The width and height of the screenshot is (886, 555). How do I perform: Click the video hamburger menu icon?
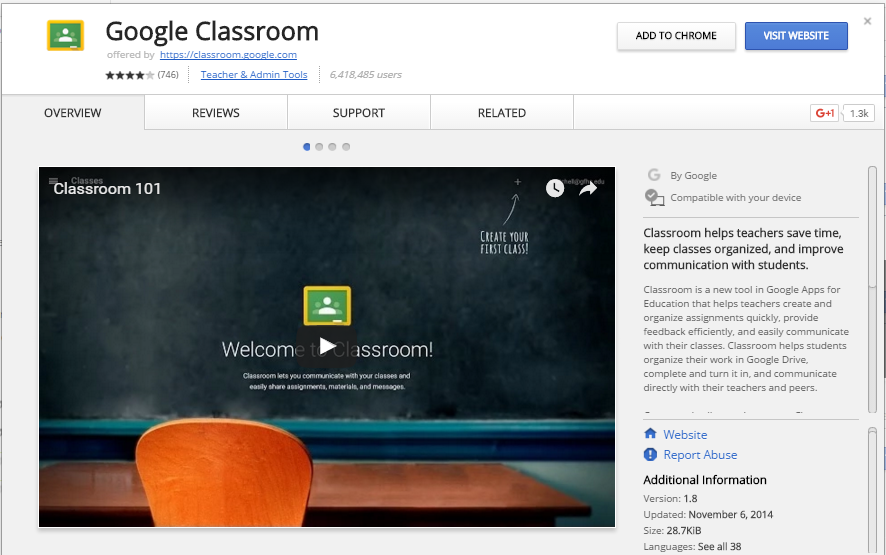[x=53, y=181]
